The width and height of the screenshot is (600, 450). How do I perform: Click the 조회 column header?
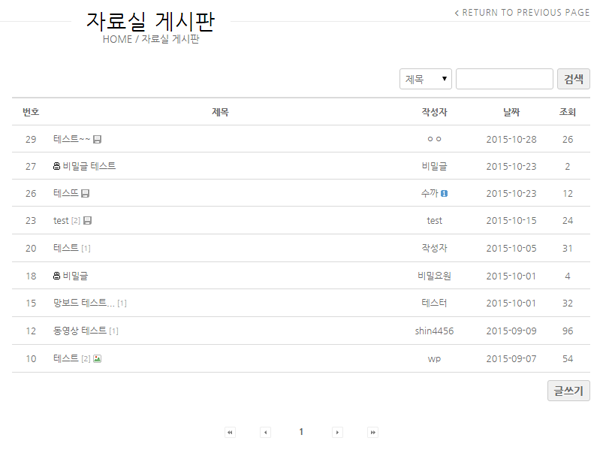click(567, 112)
